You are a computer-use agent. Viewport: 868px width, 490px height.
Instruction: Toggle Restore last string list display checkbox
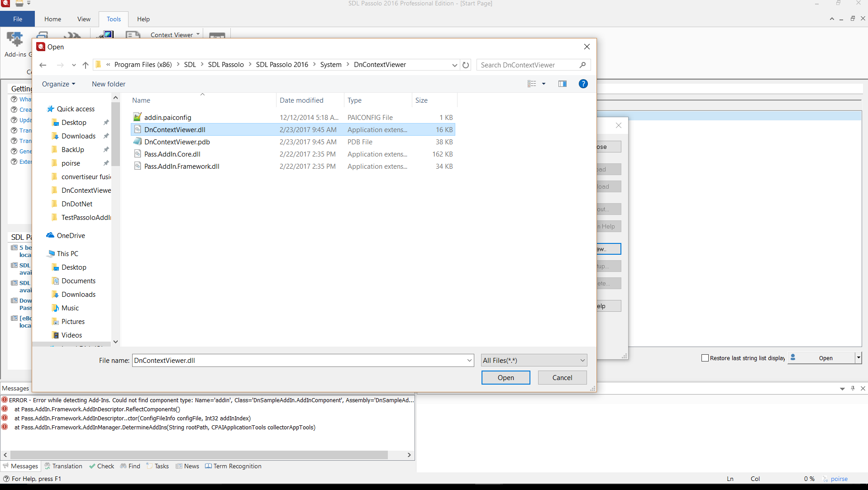point(705,358)
